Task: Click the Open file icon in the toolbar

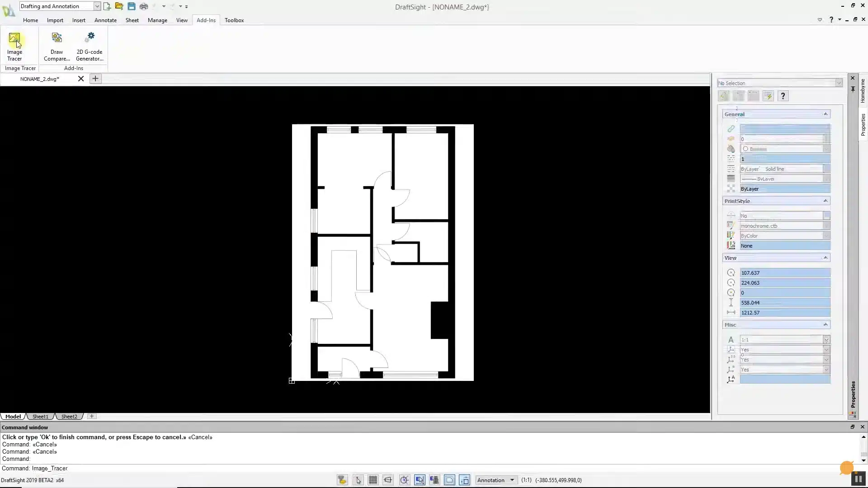Action: [x=119, y=6]
